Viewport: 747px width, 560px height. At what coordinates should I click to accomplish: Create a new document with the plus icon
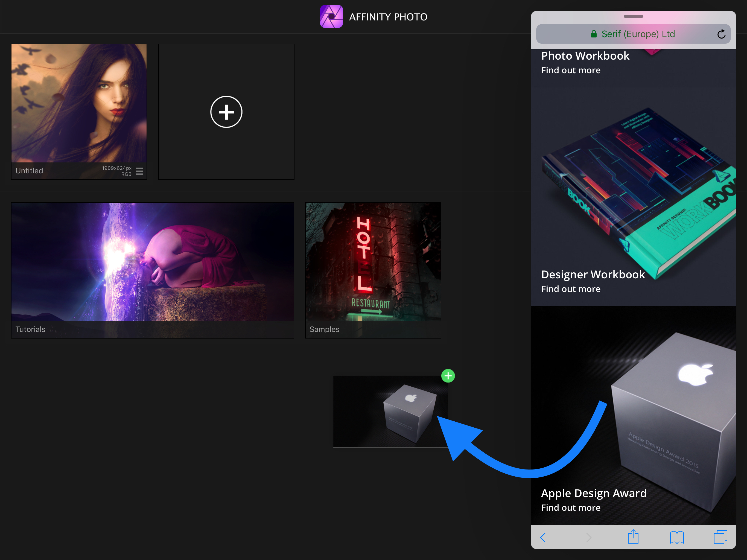click(x=226, y=112)
